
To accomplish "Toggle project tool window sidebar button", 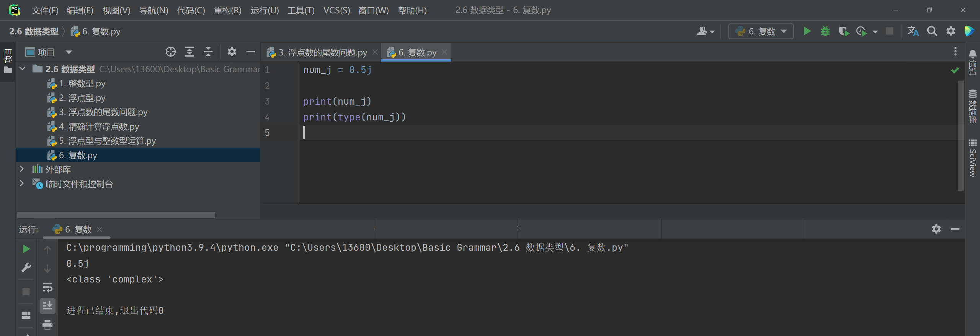I will coord(8,61).
